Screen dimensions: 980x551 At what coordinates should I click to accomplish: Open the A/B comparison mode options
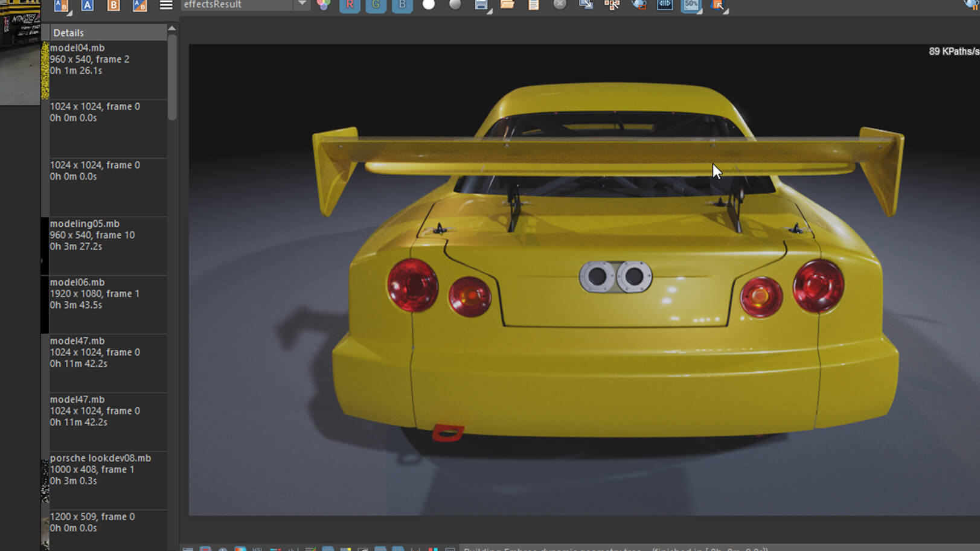(62, 5)
